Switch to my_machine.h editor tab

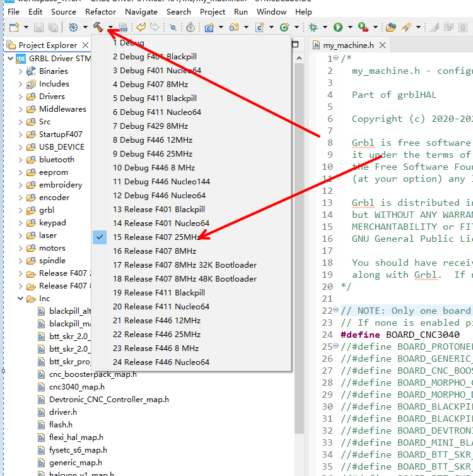point(348,45)
